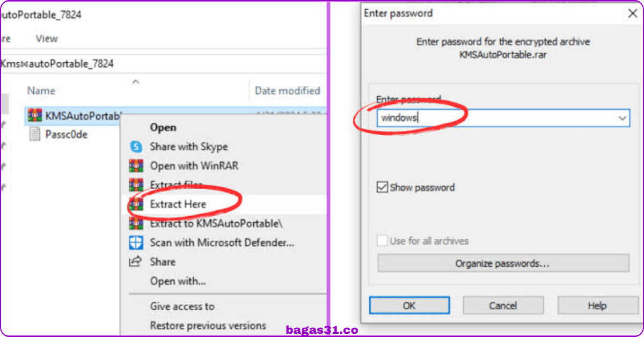
Task: Collapse the sort arrow above Name column
Action: pos(136,82)
